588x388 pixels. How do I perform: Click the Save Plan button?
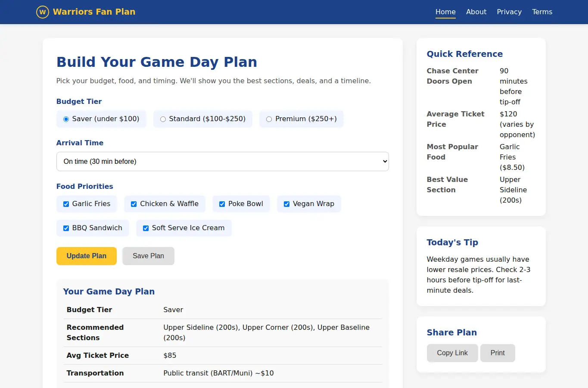(x=148, y=256)
